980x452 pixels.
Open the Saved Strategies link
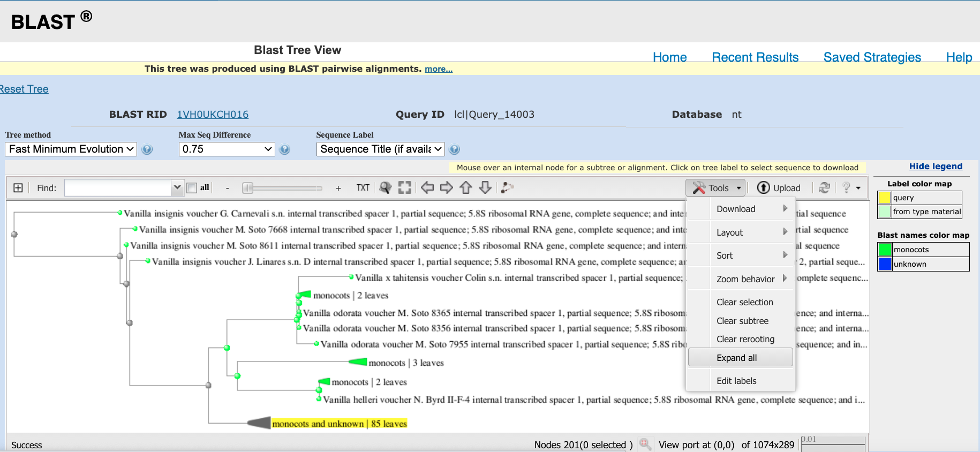coord(872,57)
